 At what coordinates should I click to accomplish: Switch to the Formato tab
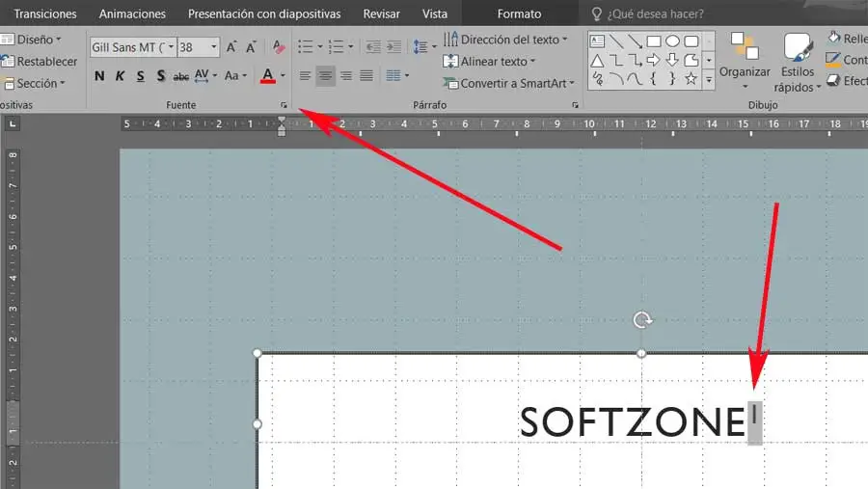pos(519,14)
